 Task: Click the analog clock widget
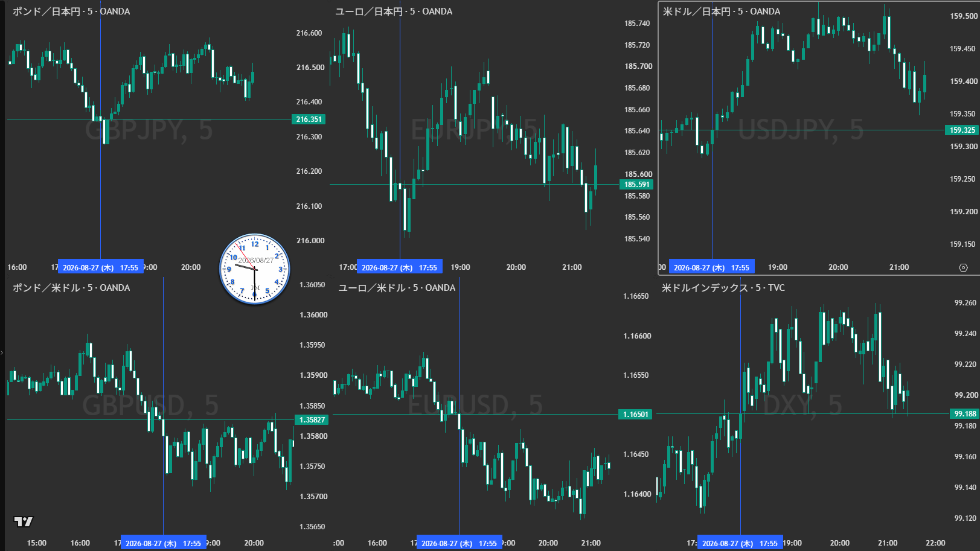[x=255, y=269]
